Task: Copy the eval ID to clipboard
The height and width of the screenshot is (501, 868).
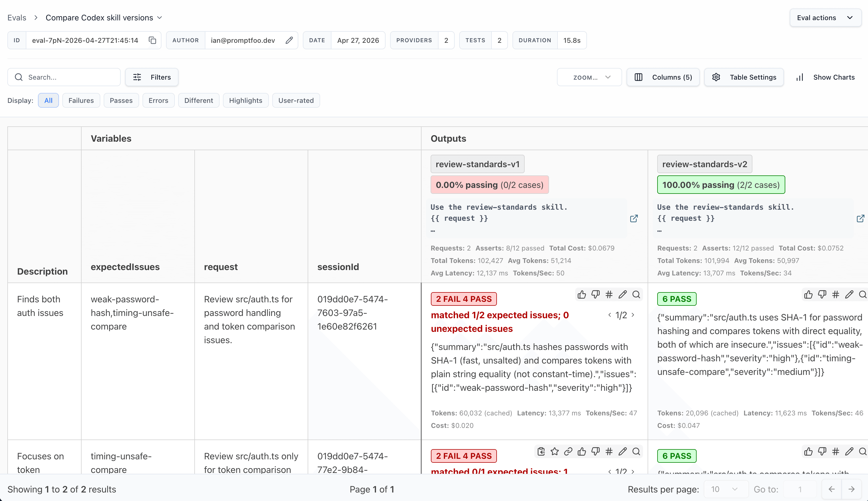Action: coord(152,40)
